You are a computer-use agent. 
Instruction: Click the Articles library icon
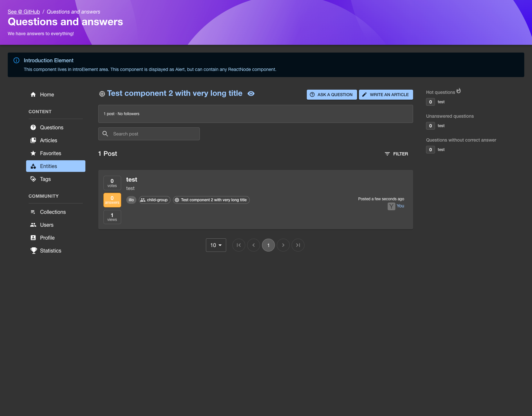pyautogui.click(x=33, y=140)
